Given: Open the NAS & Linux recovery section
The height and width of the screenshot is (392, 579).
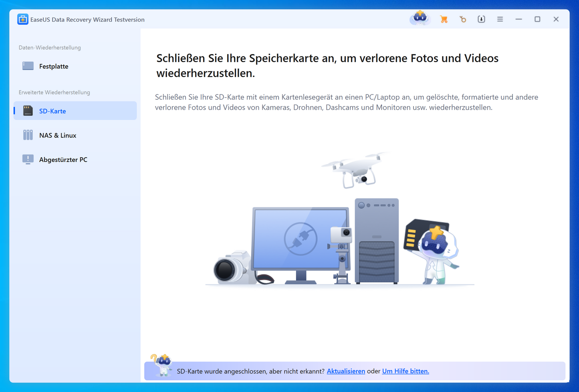Looking at the screenshot, I should point(58,135).
